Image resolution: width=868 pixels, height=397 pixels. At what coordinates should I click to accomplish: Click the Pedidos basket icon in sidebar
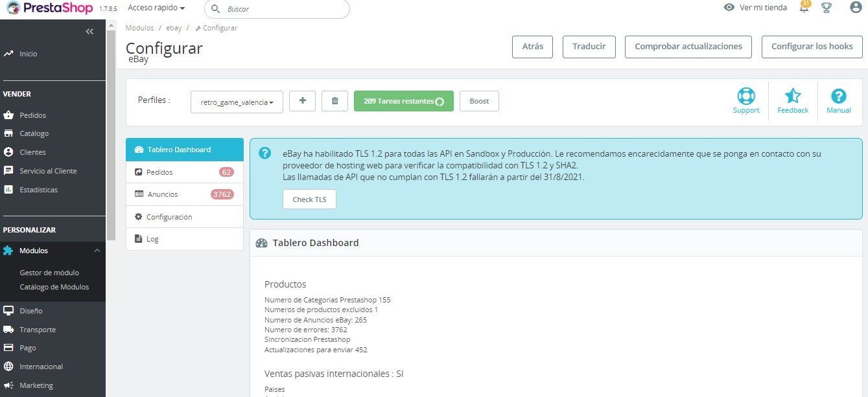[8, 115]
